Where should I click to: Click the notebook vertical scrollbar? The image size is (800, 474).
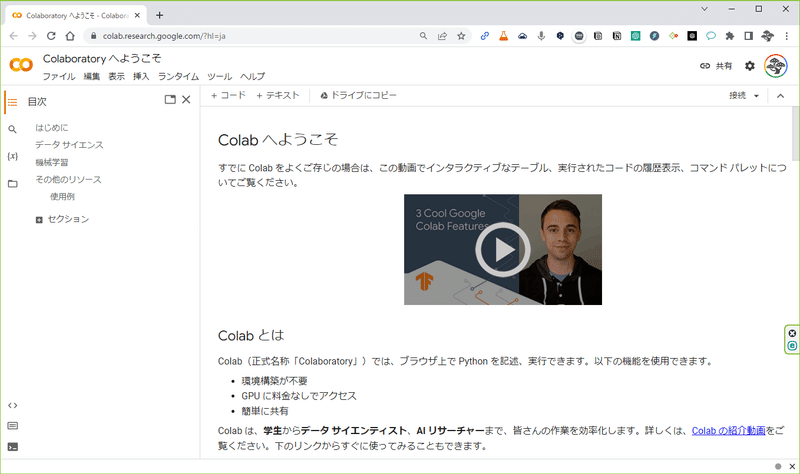click(795, 133)
